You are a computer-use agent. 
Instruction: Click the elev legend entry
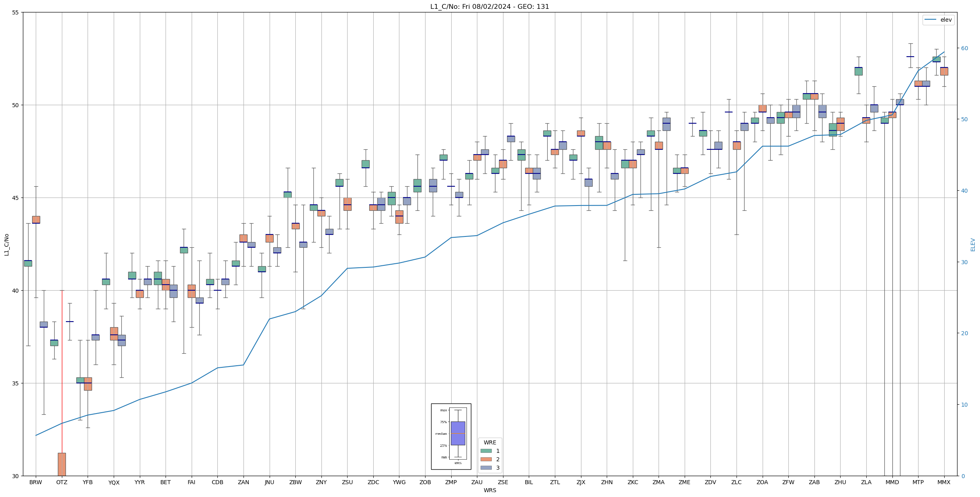click(938, 20)
